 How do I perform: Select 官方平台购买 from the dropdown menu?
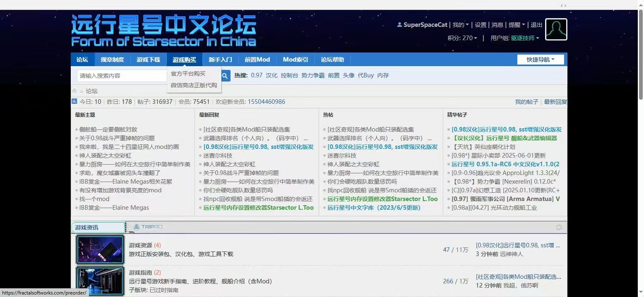(188, 74)
